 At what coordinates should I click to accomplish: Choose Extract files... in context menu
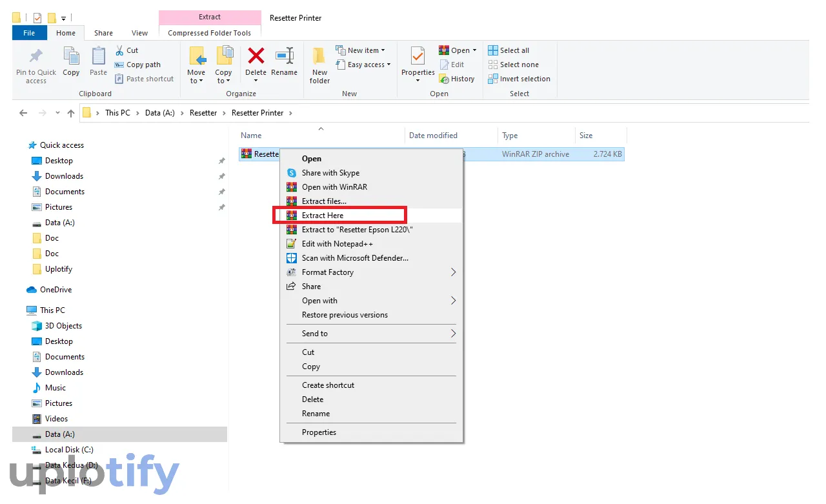coord(371,201)
